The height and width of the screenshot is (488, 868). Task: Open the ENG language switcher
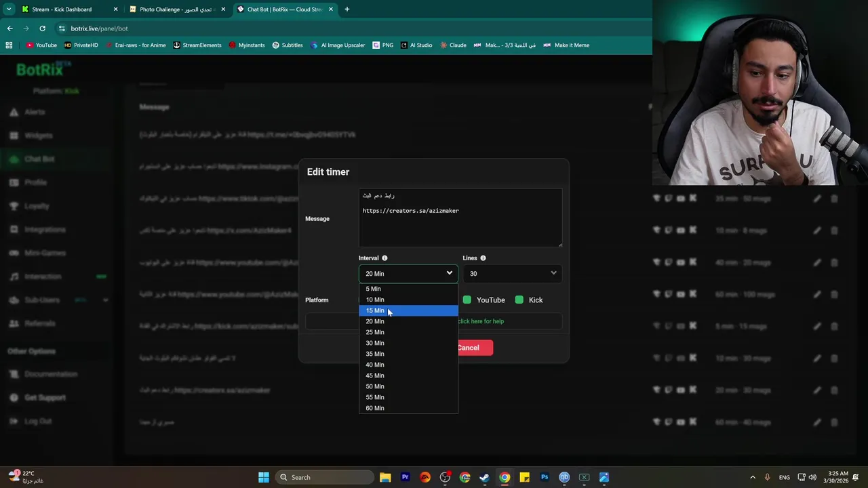point(784,477)
